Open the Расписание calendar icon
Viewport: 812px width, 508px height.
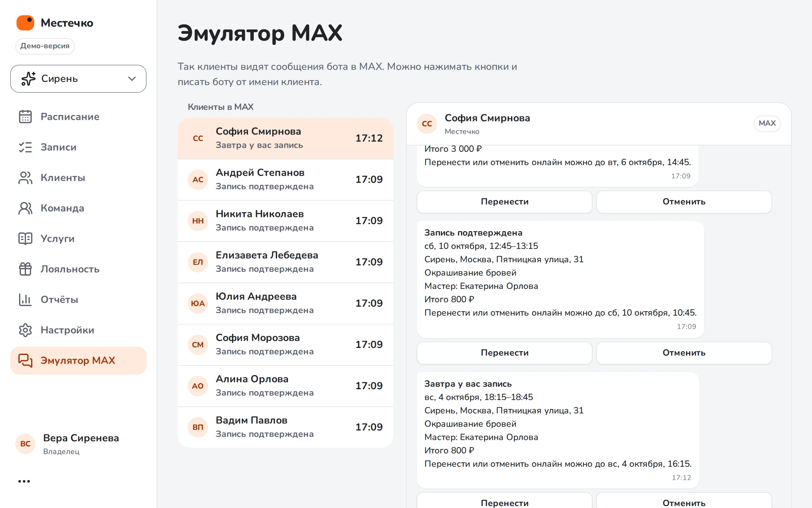25,117
